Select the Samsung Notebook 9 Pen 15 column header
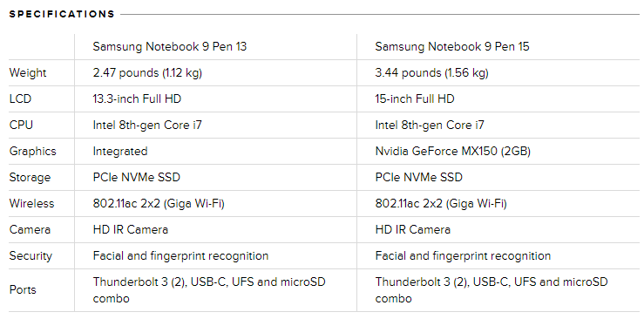644x319 pixels. tap(452, 46)
